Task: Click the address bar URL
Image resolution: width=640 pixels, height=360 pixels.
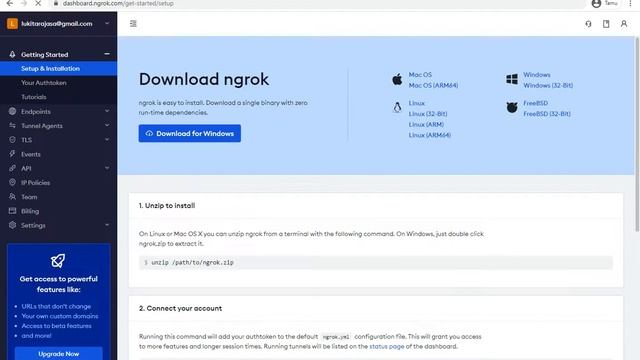Action: (118, 3)
